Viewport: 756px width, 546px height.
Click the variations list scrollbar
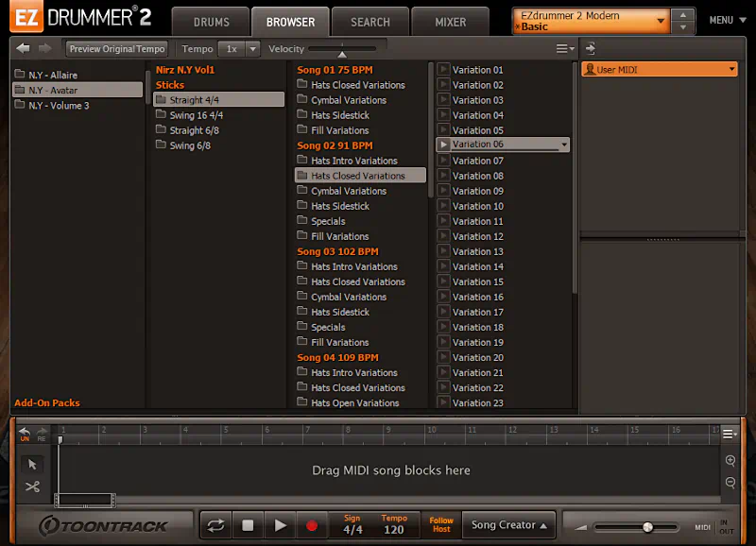[575, 179]
